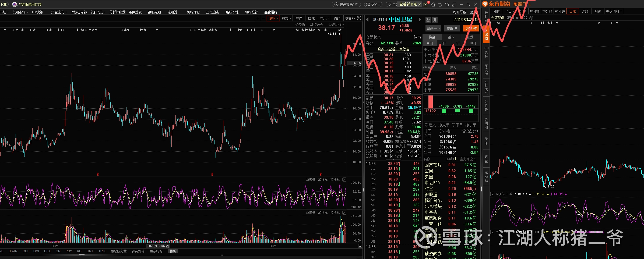The height and width of the screenshot is (259, 644).
Task: Toggle 沪股通 overlay on chart
Action: (x=300, y=25)
